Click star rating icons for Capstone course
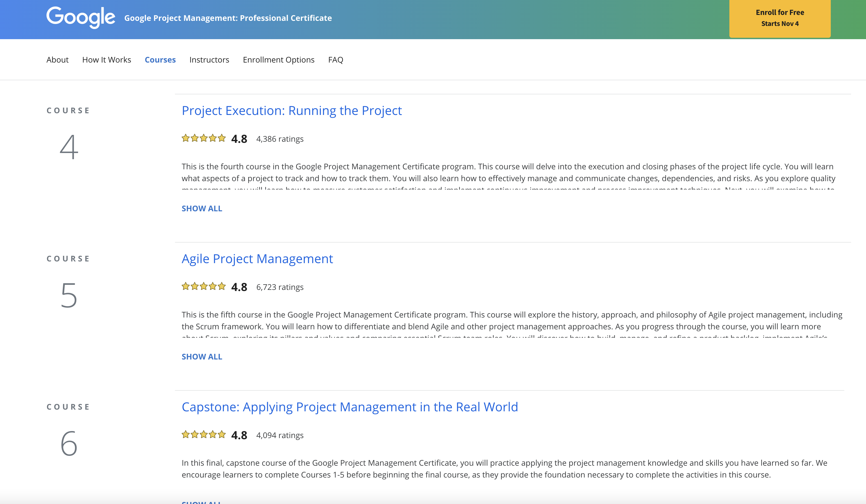The height and width of the screenshot is (504, 866). 203,435
